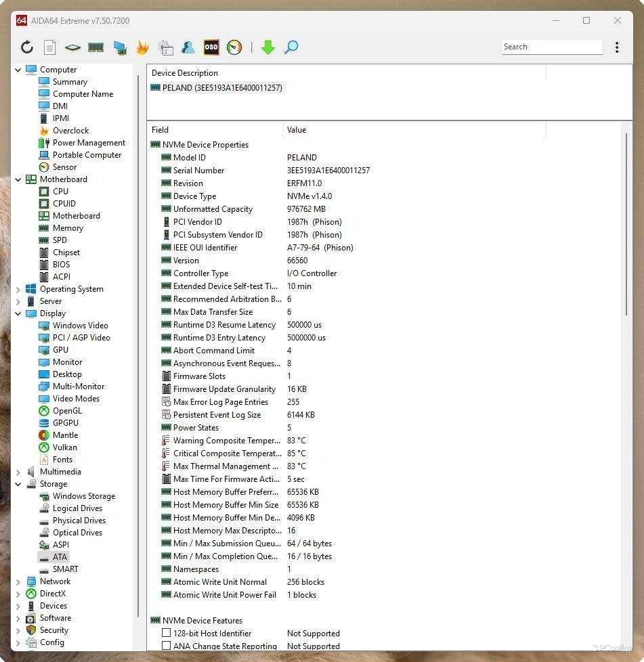The height and width of the screenshot is (662, 644).
Task: Click the green download arrow update icon
Action: [x=268, y=47]
